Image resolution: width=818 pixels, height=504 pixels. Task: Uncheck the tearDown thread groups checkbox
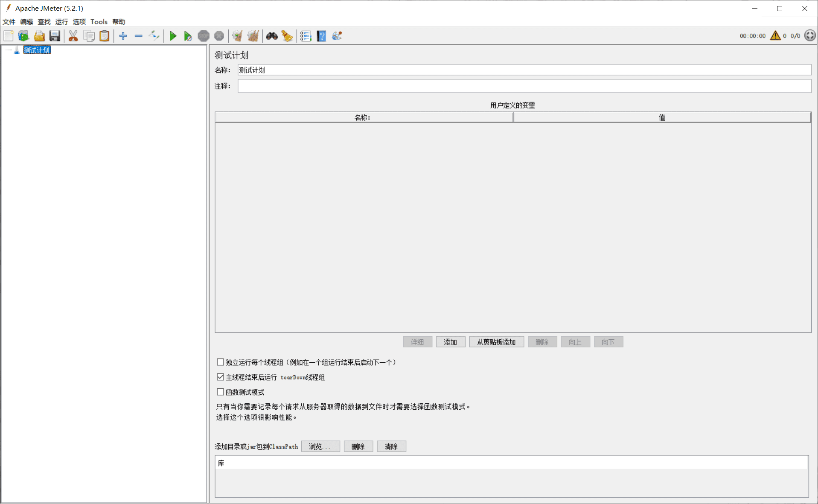pos(220,377)
